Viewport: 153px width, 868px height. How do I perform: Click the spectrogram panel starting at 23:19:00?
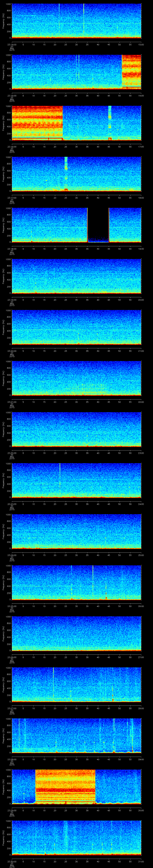[76, 276]
